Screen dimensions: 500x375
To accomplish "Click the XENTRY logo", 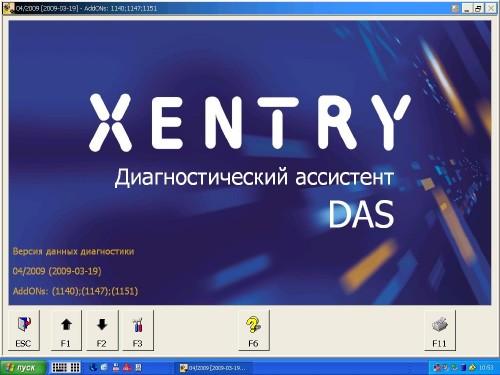I will click(x=250, y=122).
